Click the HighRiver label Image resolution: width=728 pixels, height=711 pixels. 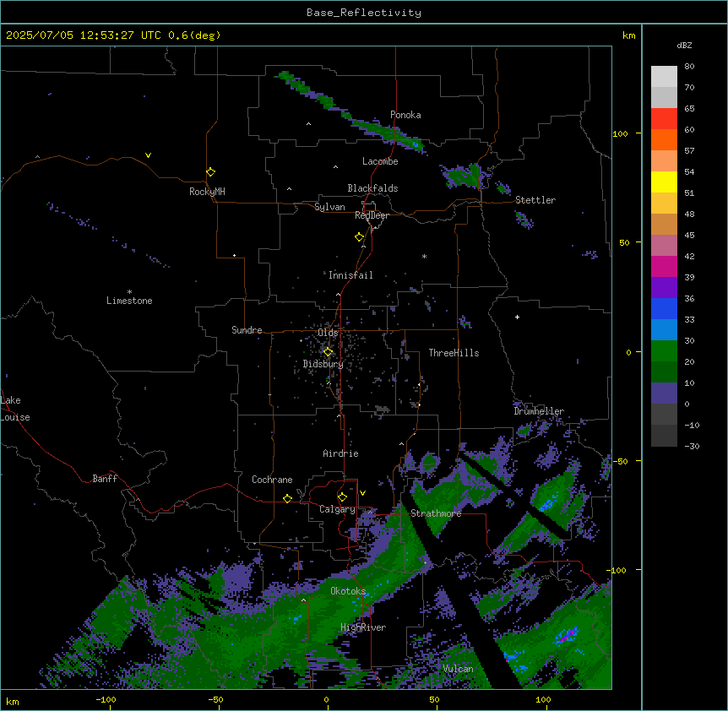pos(363,627)
